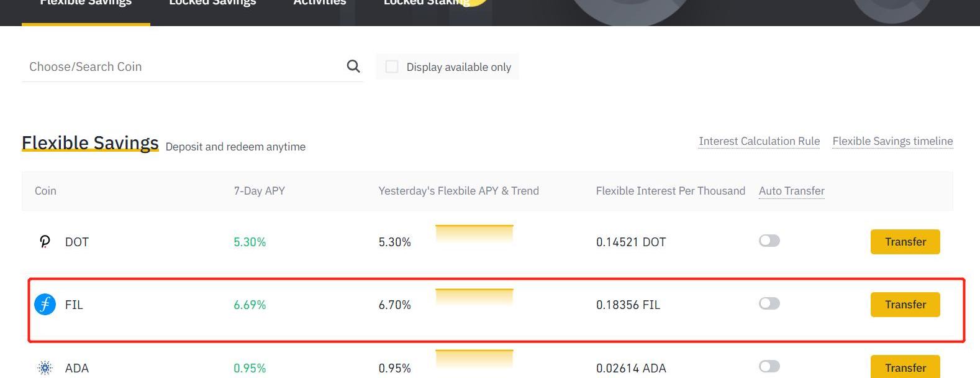Click the DOT coin logo

pos(45,242)
